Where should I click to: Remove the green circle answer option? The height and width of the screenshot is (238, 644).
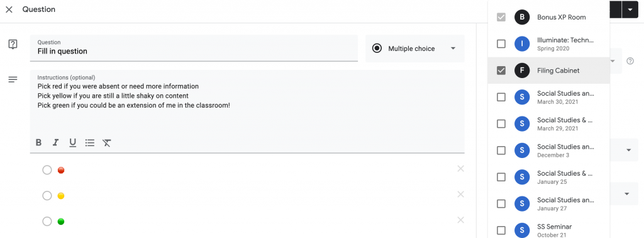pos(460,220)
